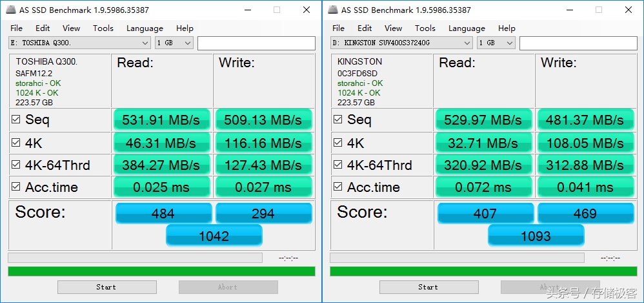Click Start button in Toshiba window
The image size is (644, 303).
(106, 287)
